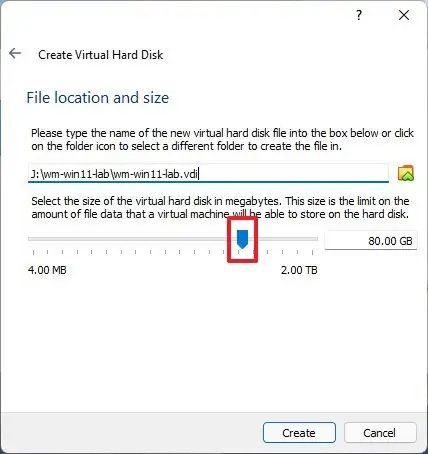Select the 80.00 GB size field

pyautogui.click(x=371, y=240)
